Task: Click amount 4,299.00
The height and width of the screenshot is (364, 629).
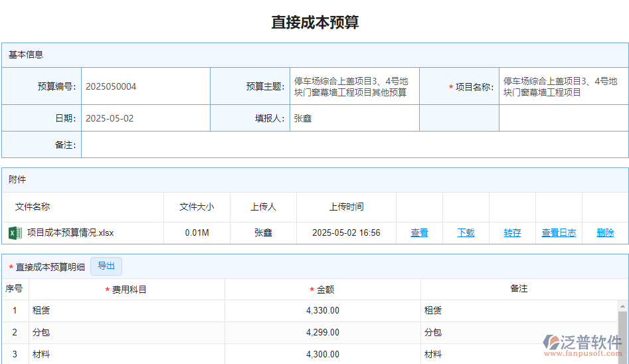Action: click(323, 332)
